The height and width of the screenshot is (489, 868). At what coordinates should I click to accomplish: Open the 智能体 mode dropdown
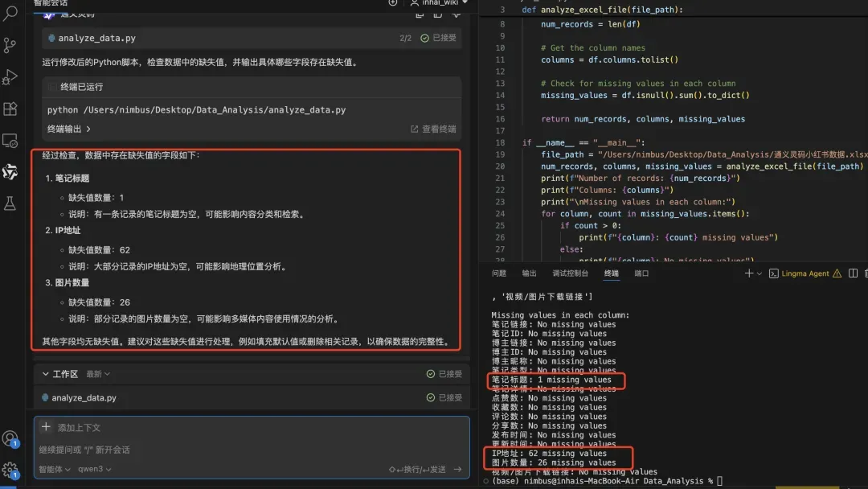pyautogui.click(x=55, y=469)
